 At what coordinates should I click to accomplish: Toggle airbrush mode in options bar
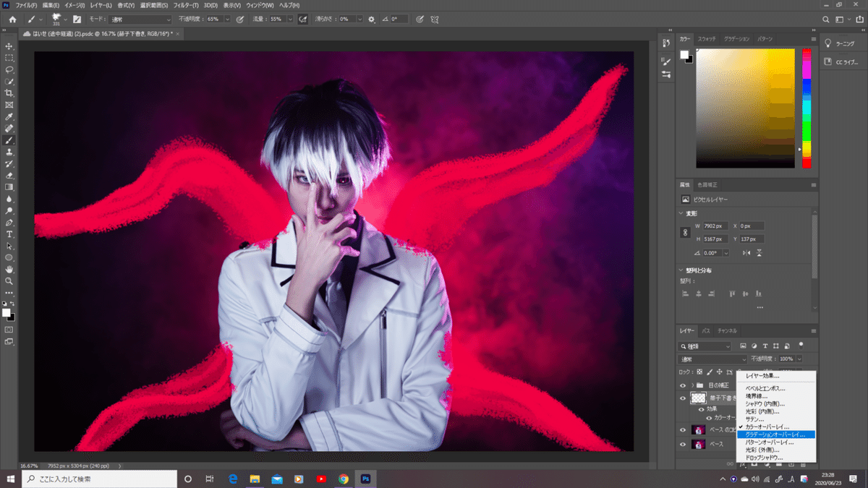pos(302,19)
